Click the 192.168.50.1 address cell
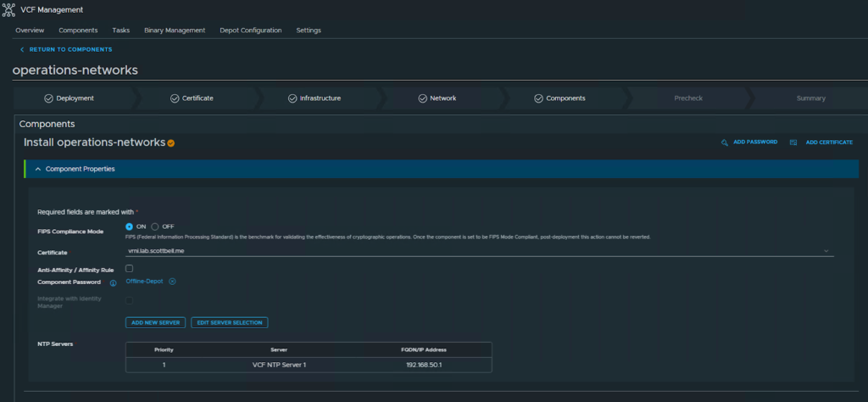The height and width of the screenshot is (402, 868). tap(424, 365)
